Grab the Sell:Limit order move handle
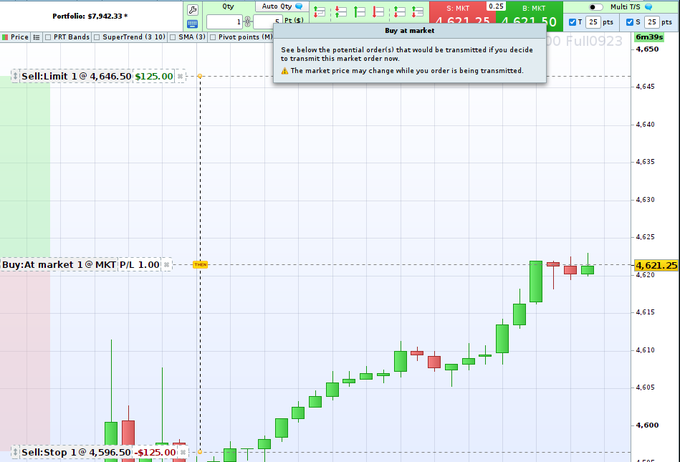 (x=15, y=76)
